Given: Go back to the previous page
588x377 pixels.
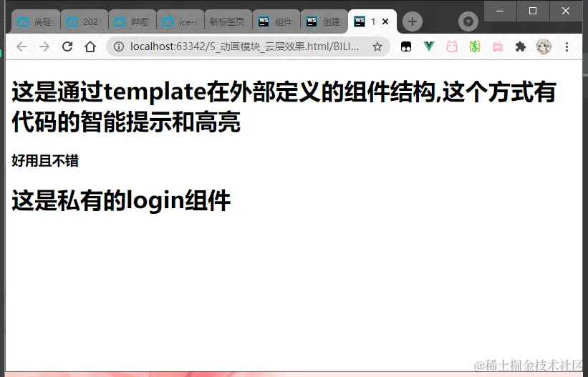Looking at the screenshot, I should tap(21, 46).
